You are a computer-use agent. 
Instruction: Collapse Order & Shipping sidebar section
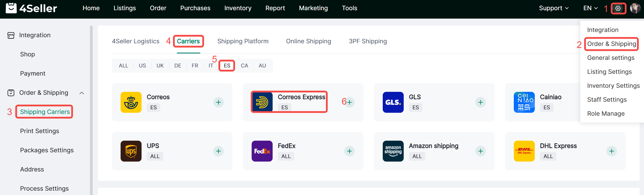[82, 93]
